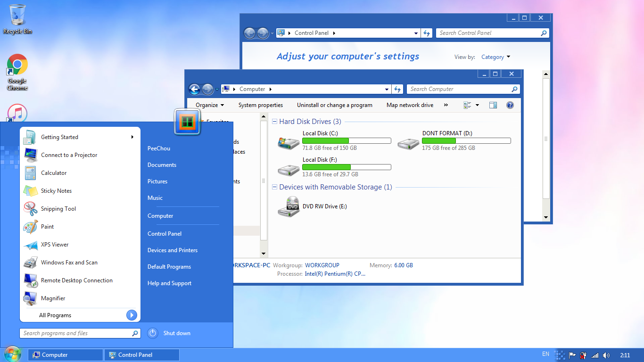Image resolution: width=644 pixels, height=362 pixels.
Task: Open the clock showing 2:11
Action: click(625, 355)
